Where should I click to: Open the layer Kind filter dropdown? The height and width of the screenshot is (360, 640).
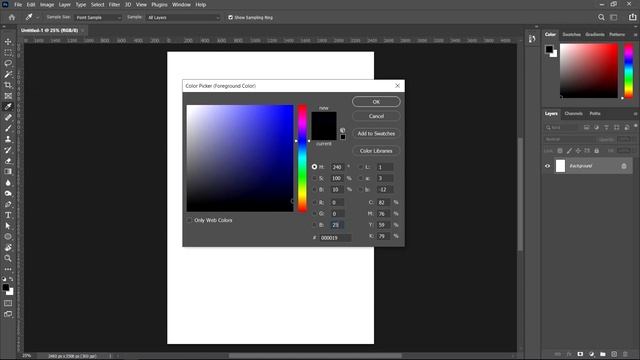tap(562, 127)
